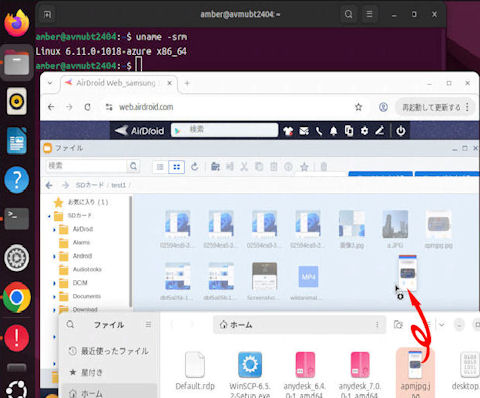Open AirDroid messages envelope icon
480x398 pixels.
304,131
